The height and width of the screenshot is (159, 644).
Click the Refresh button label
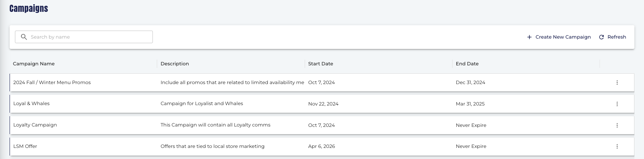617,37
